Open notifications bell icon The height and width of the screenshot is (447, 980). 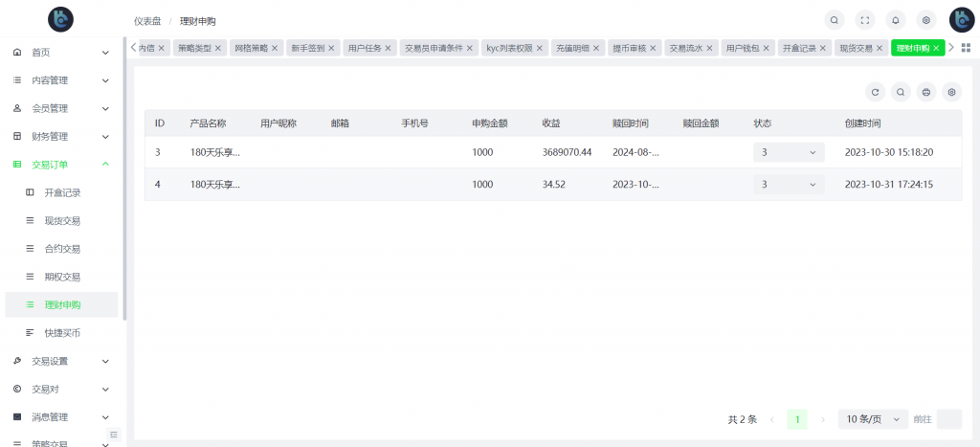pyautogui.click(x=896, y=21)
